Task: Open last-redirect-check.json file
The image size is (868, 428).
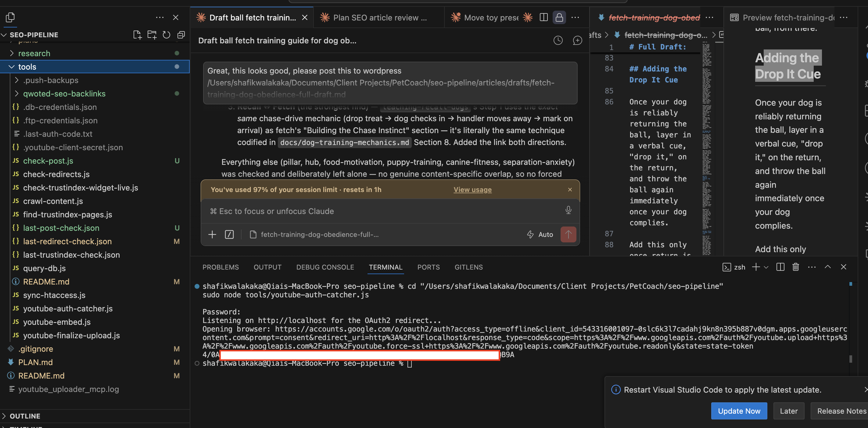Action: point(95,241)
